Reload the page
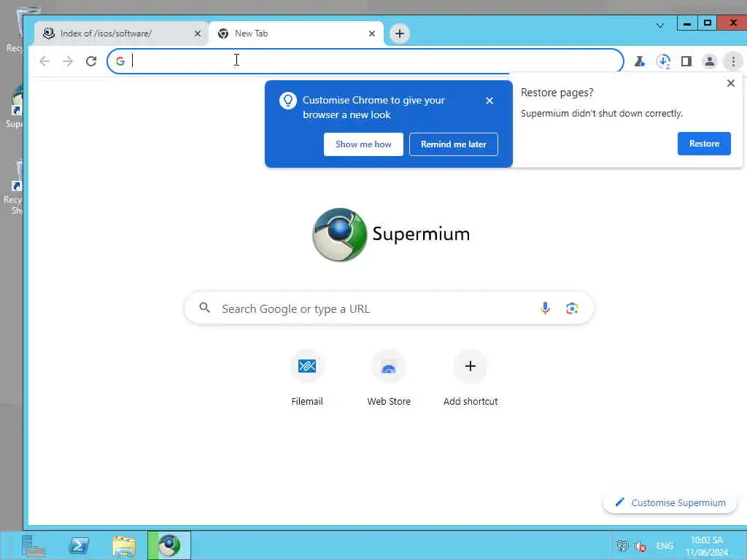This screenshot has height=560, width=747. pyautogui.click(x=91, y=61)
